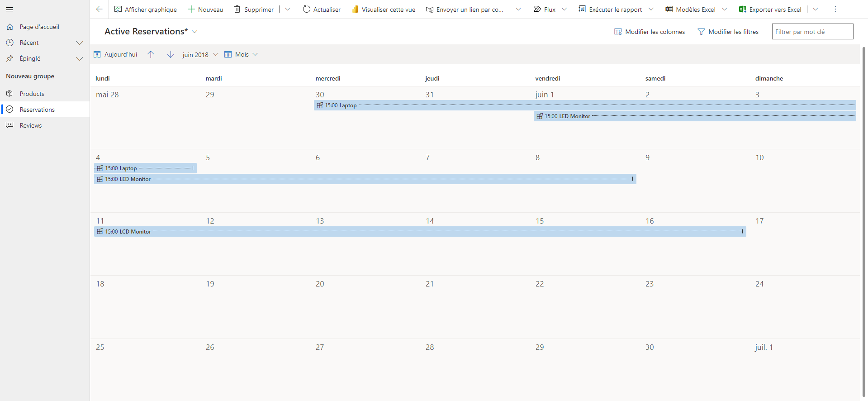Focus the Filtrer par mot clé field
This screenshot has width=868, height=401.
(x=812, y=32)
